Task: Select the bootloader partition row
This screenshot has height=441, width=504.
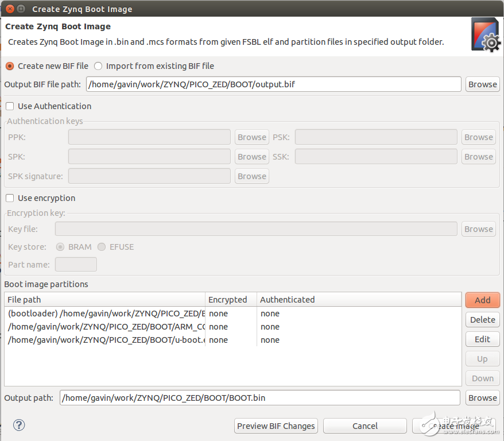Action: point(106,314)
